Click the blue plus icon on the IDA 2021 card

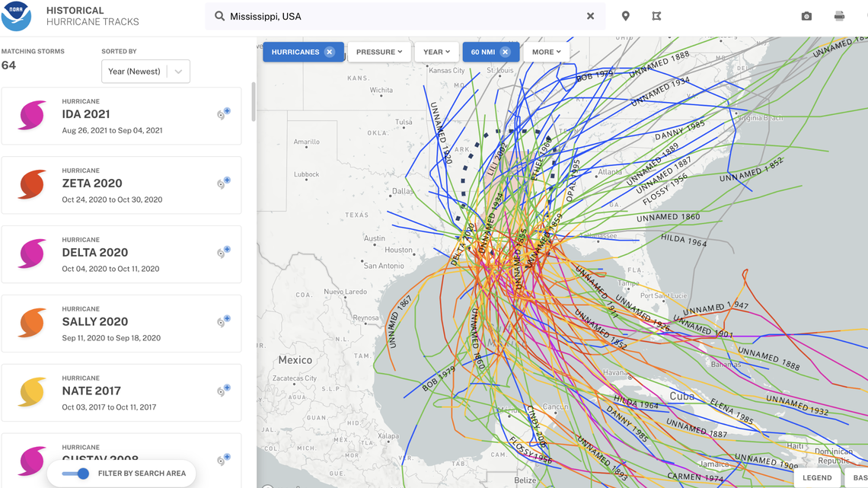226,111
